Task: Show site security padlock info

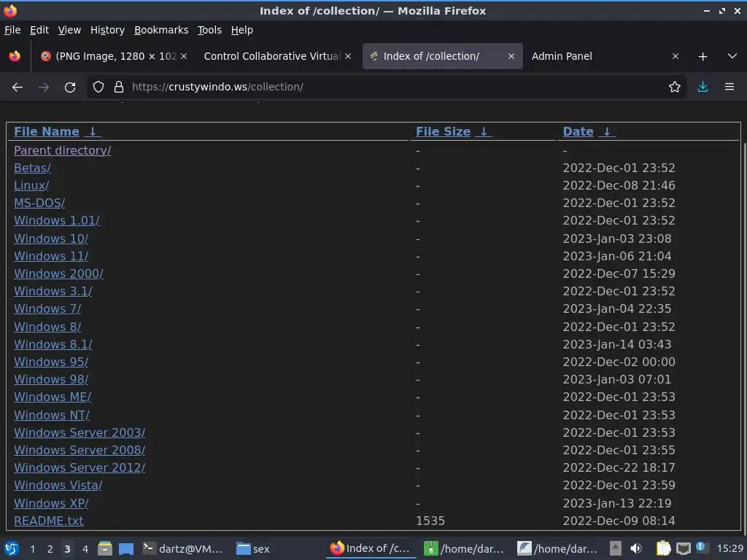Action: (x=119, y=87)
